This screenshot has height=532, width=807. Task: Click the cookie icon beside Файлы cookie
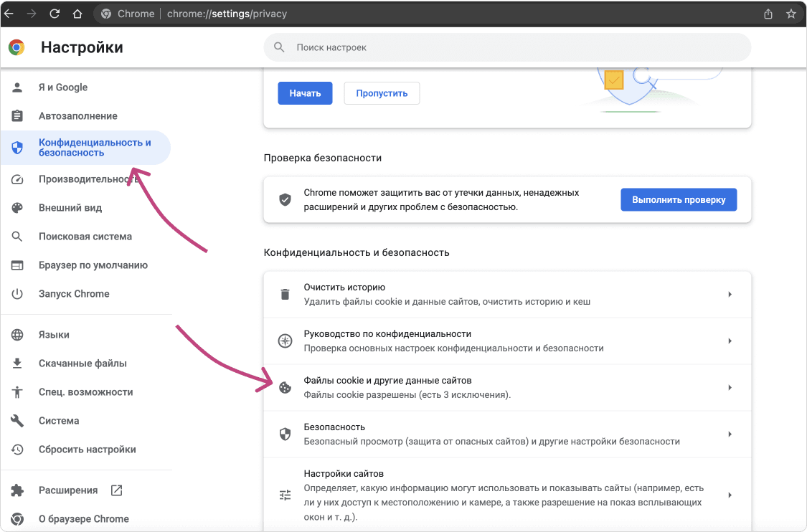285,387
